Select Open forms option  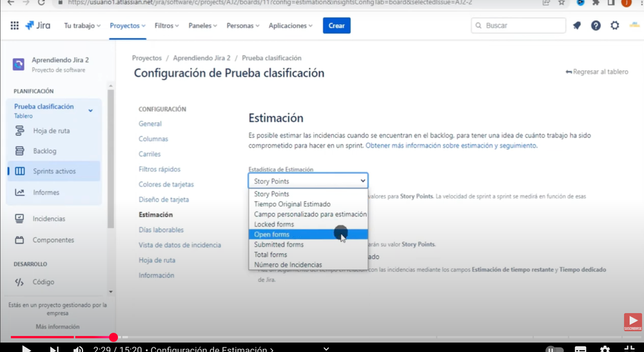[x=308, y=234]
